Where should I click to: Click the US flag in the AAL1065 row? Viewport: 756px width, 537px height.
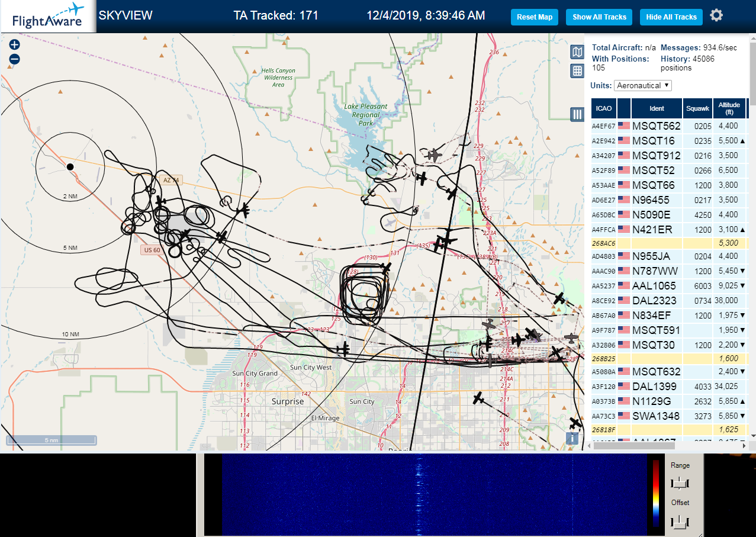(x=624, y=285)
